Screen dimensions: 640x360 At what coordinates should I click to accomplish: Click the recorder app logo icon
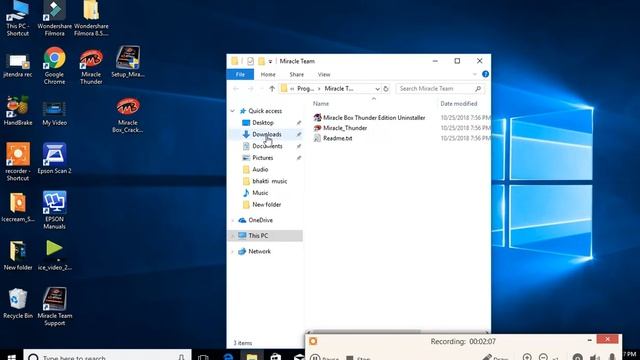pos(313,341)
